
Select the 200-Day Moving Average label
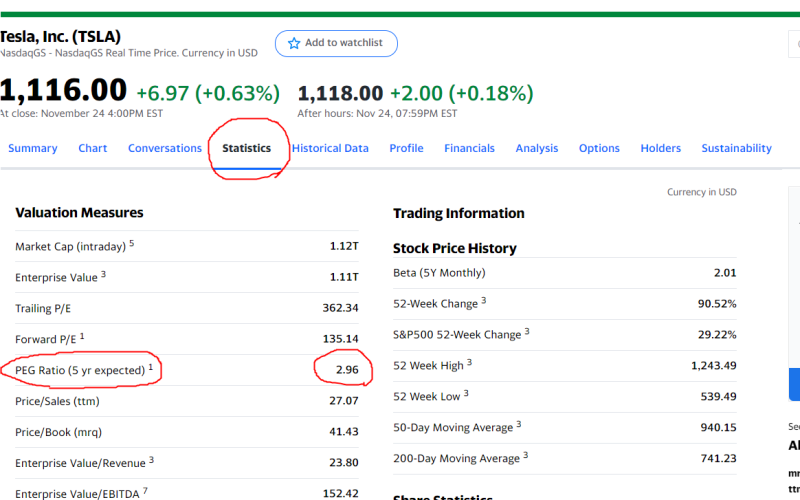point(457,459)
